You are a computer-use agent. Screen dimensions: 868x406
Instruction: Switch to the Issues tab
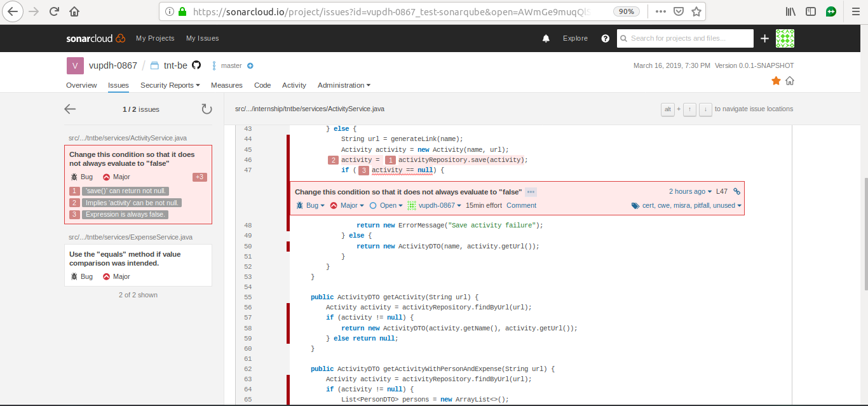click(x=119, y=85)
